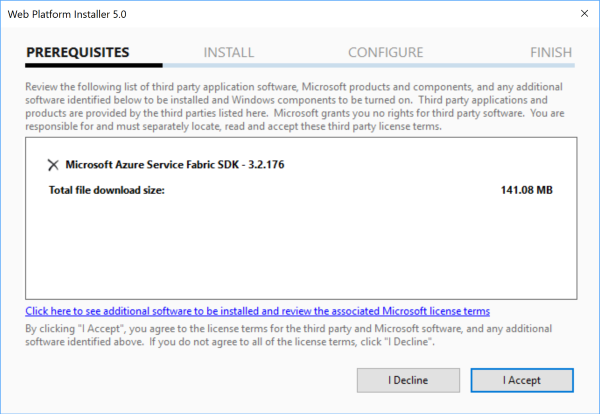Click empty space inside the prerequisites list box

tap(300, 250)
